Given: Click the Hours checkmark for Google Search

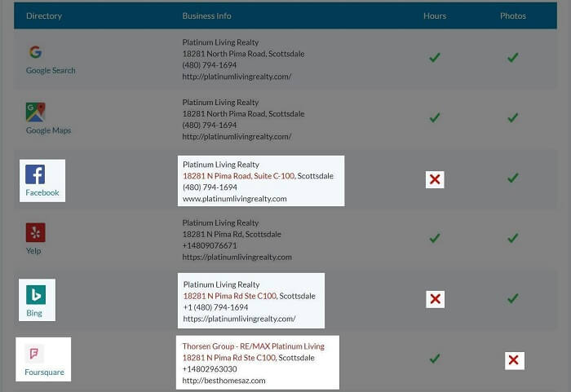Looking at the screenshot, I should point(435,57).
